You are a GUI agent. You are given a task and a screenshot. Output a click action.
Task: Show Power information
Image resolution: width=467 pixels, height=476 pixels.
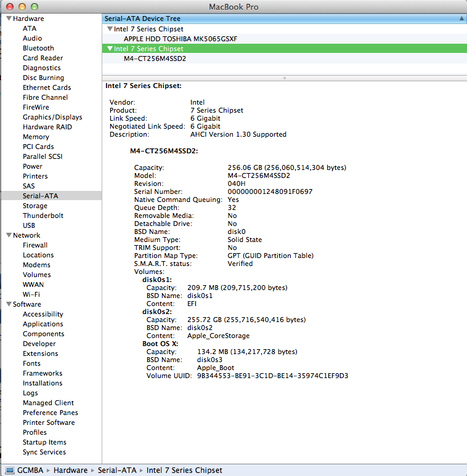coord(33,166)
